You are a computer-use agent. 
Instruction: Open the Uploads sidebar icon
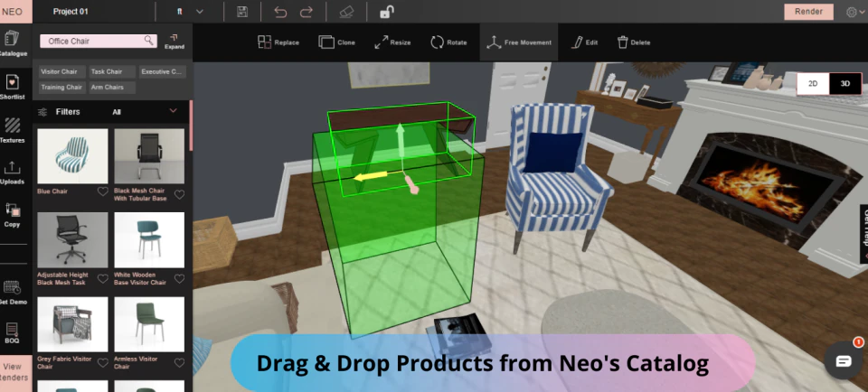click(12, 167)
